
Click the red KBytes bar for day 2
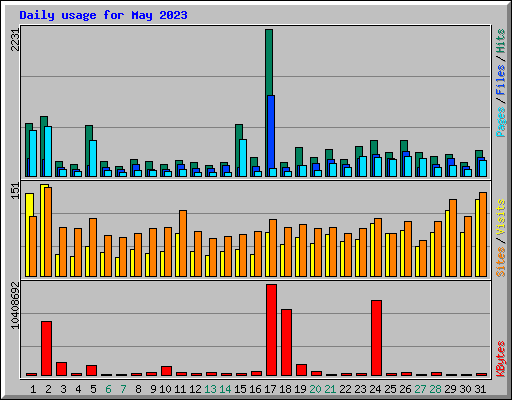46,349
